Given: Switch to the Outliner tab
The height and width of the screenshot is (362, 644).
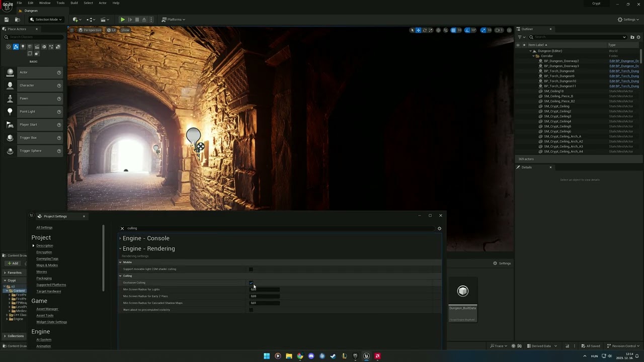Looking at the screenshot, I should [x=527, y=29].
